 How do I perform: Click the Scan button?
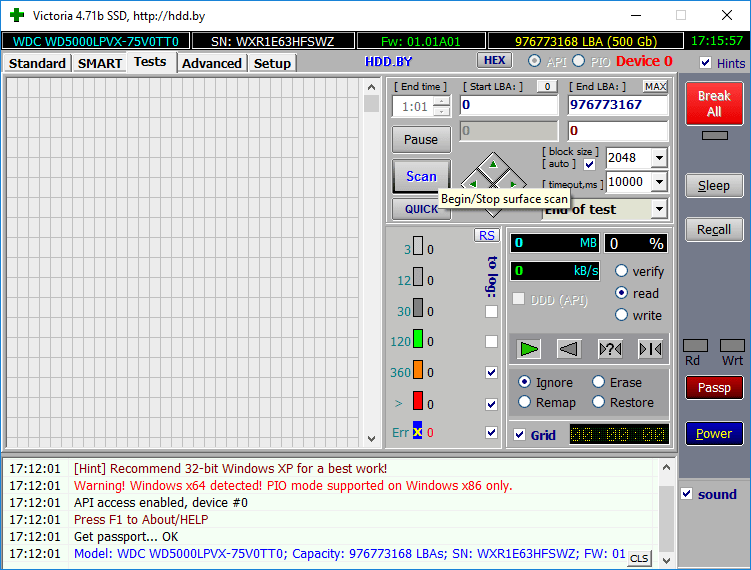(421, 176)
